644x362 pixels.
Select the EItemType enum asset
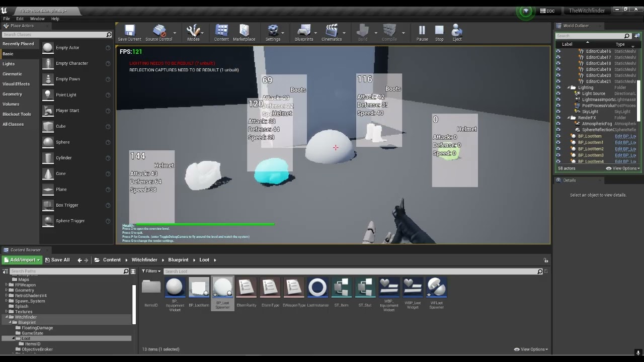[270, 293]
